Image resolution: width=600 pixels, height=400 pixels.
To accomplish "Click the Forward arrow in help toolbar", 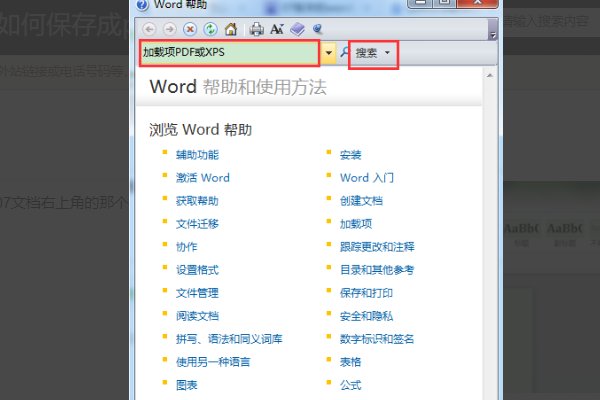I will (x=170, y=29).
